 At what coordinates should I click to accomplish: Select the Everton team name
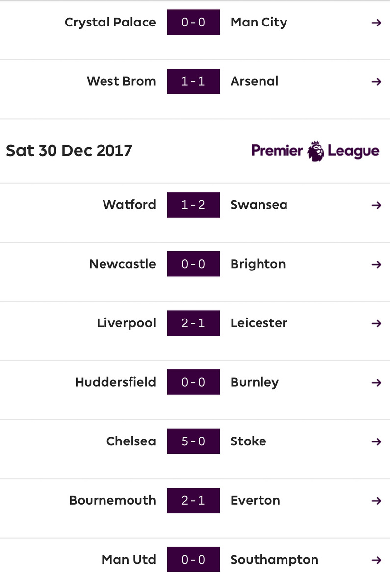[x=255, y=500]
